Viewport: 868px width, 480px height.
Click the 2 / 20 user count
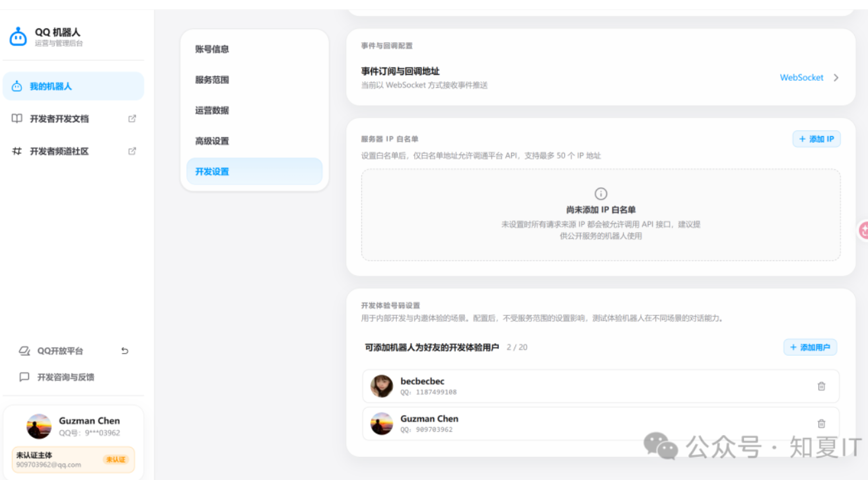[517, 347]
